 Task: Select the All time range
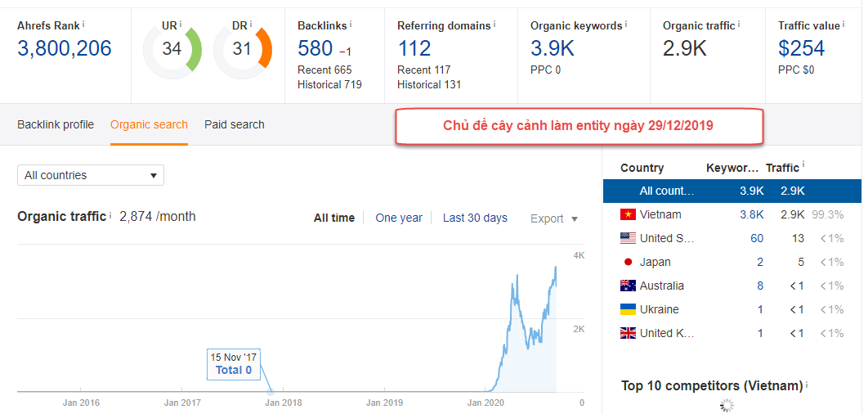(x=333, y=218)
